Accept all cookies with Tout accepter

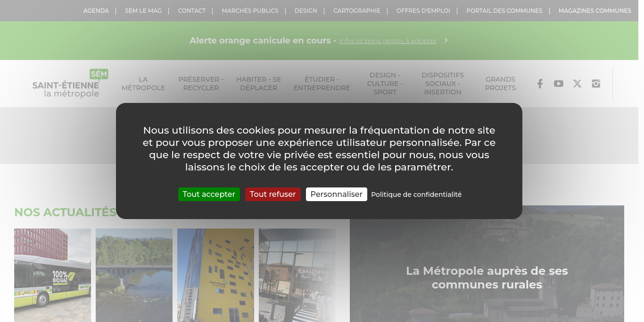pos(209,194)
